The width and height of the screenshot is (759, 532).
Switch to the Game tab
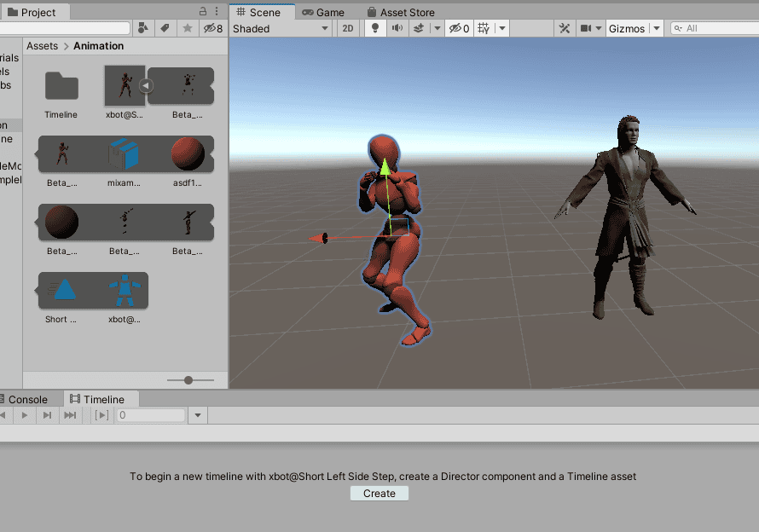pos(325,12)
